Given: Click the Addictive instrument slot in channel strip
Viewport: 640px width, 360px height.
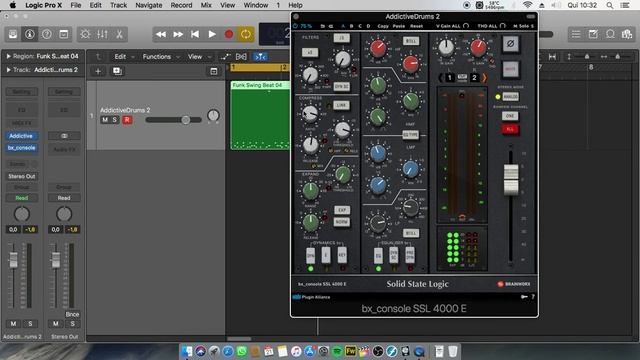Looking at the screenshot, I should (x=21, y=136).
